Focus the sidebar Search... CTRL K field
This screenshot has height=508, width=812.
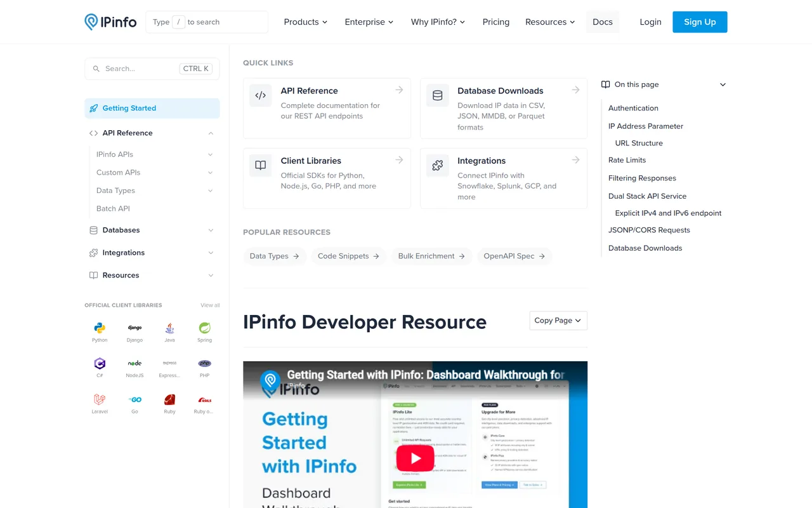(x=152, y=69)
